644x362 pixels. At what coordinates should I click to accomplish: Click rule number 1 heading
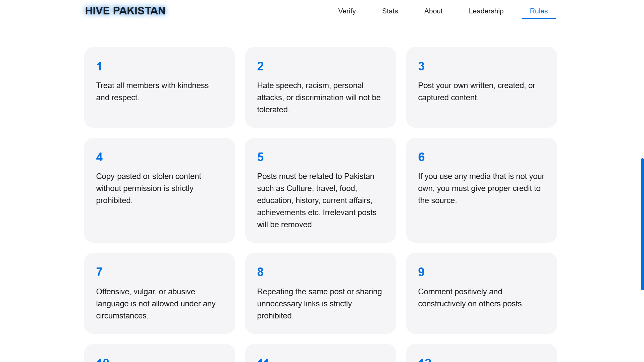[99, 66]
